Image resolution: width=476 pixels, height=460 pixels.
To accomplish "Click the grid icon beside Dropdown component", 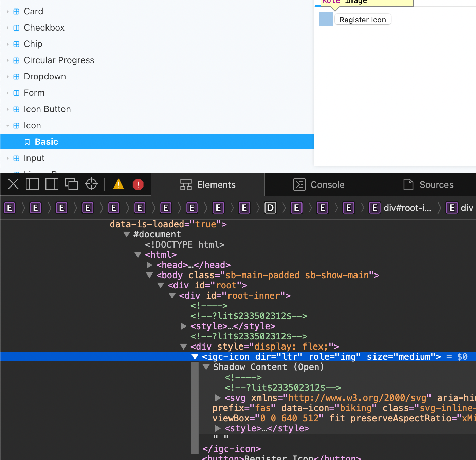I will 16,76.
